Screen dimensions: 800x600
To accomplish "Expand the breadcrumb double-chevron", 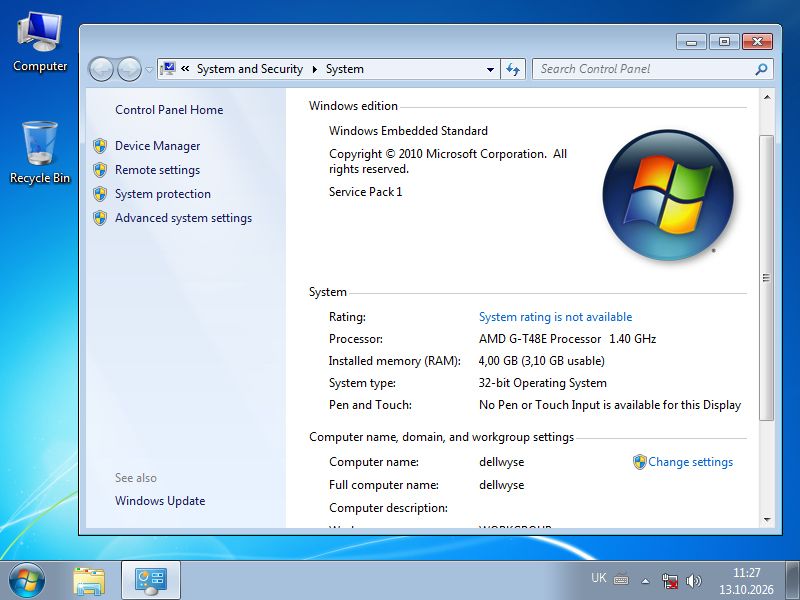I will point(185,68).
